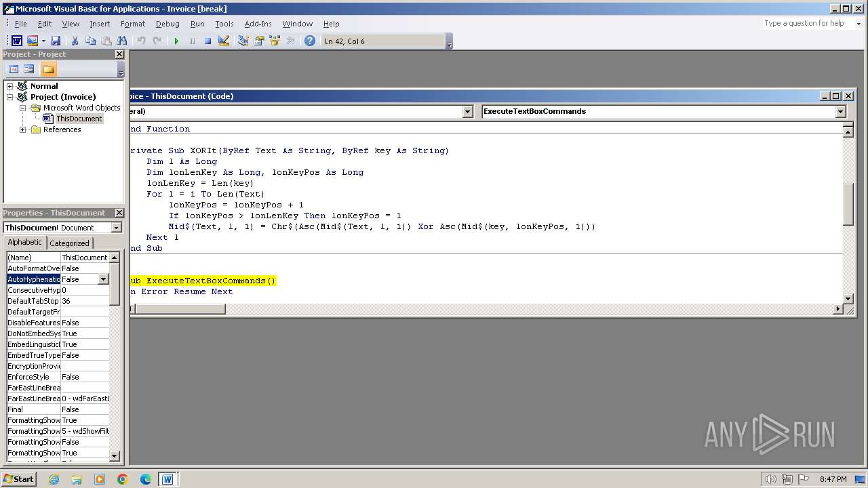Open Project Explorer toolbar icon
Viewport: 868px width, 488px height.
[243, 41]
